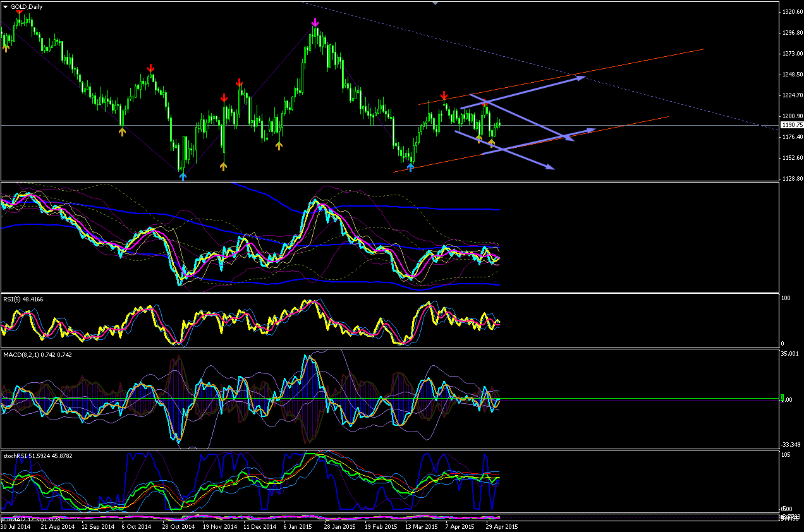This screenshot has height=532, width=804.
Task: Click the 19 Feb 2015 date label
Action: [x=381, y=526]
